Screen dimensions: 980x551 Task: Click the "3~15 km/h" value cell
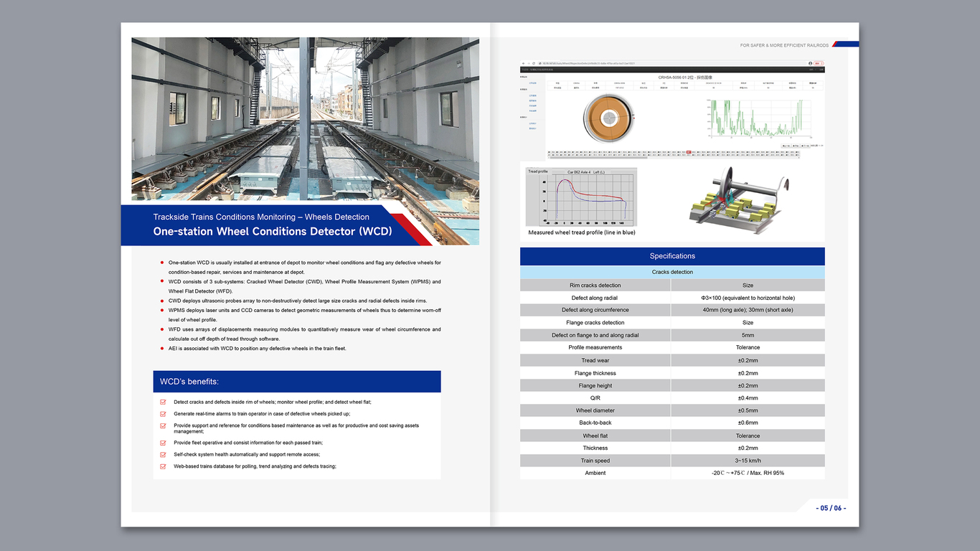click(748, 461)
